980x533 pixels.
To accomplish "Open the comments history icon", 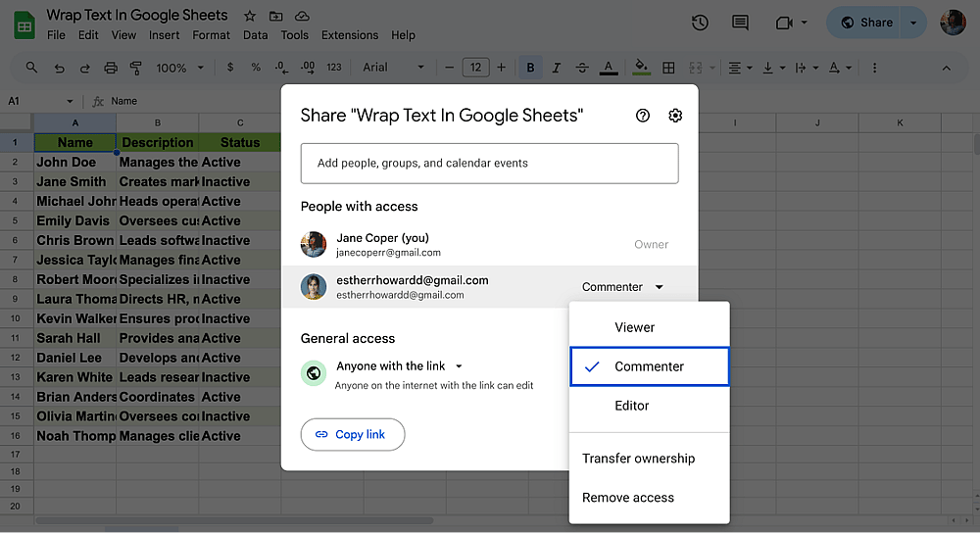I will click(740, 23).
